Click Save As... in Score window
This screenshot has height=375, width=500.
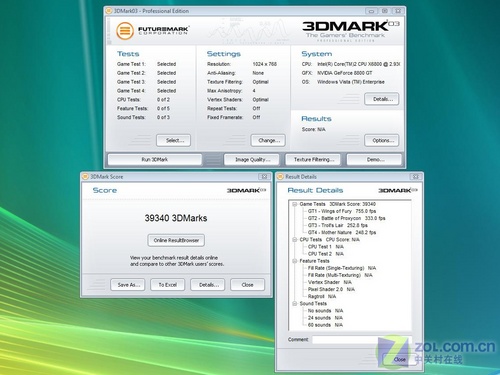128,285
